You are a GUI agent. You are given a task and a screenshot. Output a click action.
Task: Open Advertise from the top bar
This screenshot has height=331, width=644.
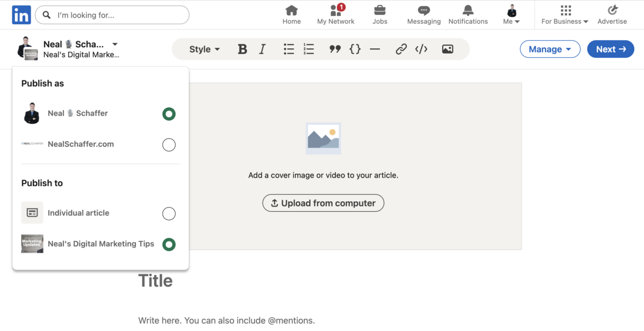click(x=612, y=15)
